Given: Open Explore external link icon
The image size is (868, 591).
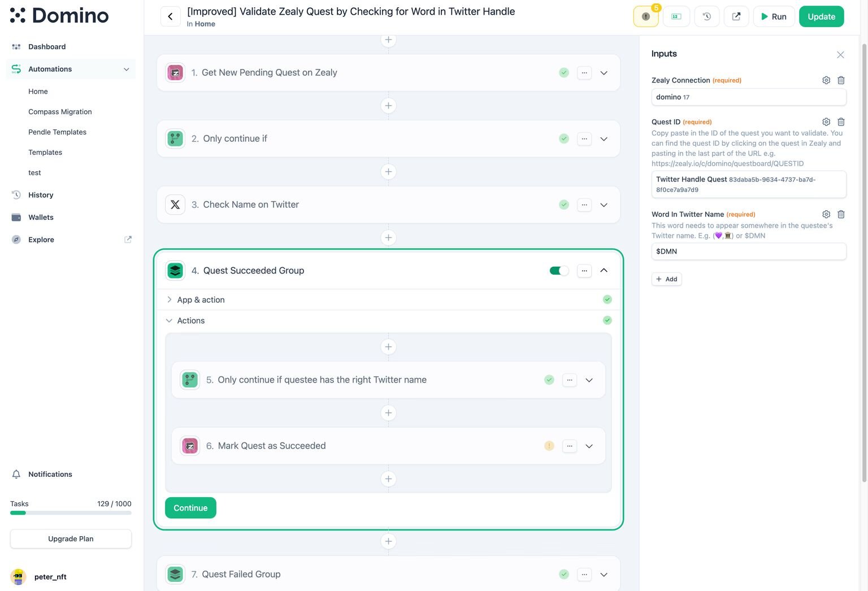Looking at the screenshot, I should click(128, 240).
